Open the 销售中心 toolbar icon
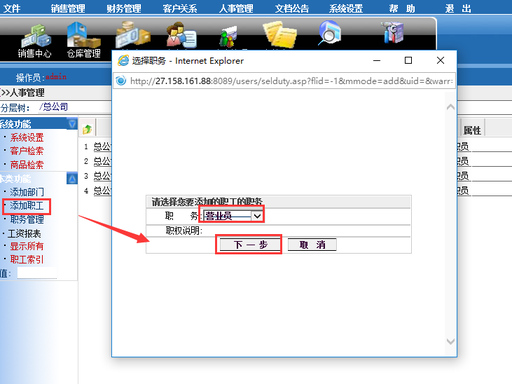 point(35,41)
